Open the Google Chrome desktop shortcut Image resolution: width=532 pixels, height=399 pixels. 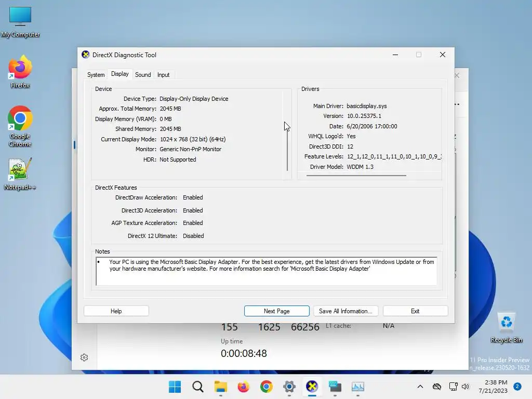20,126
